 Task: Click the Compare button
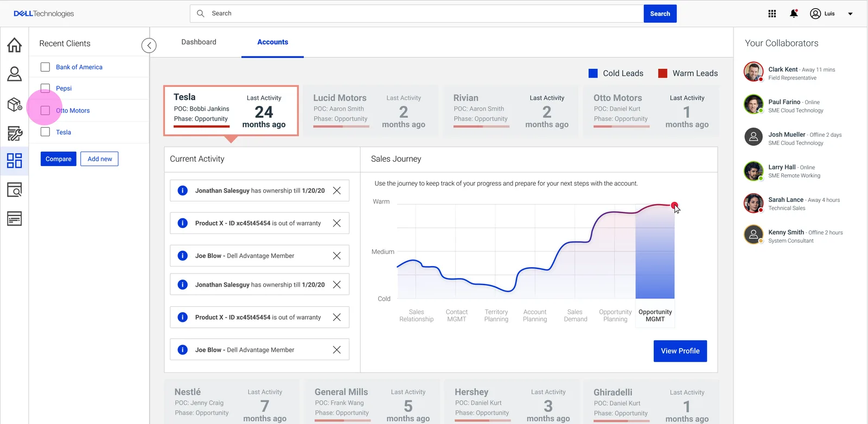click(x=59, y=159)
